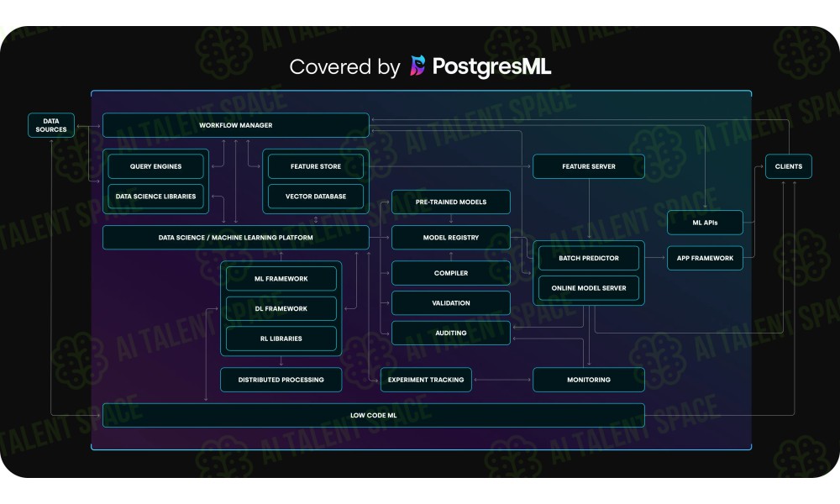The width and height of the screenshot is (840, 504).
Task: Click the "PRE-TRAINED MODELS" box
Action: 451,202
